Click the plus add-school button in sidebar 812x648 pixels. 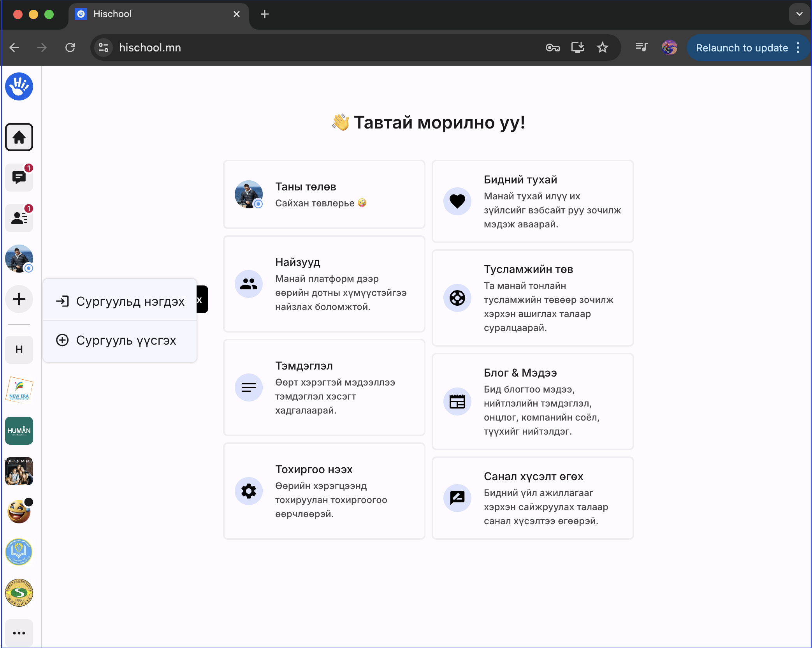19,299
